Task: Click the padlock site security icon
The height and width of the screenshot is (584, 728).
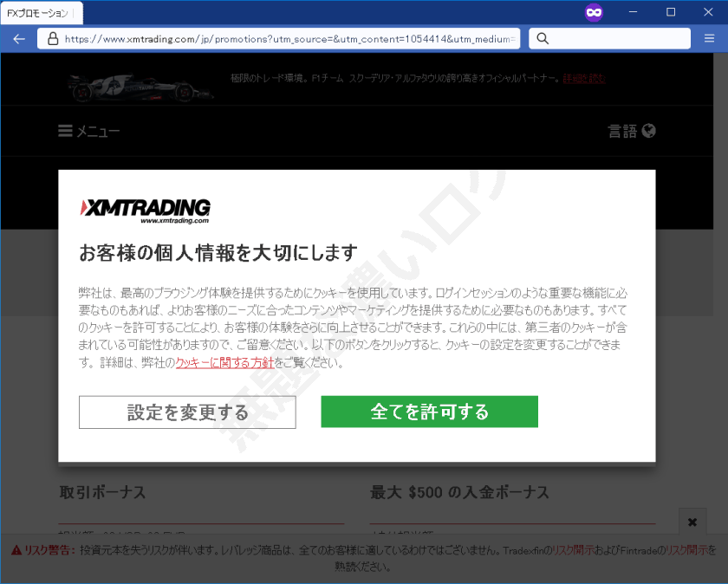Action: [53, 38]
